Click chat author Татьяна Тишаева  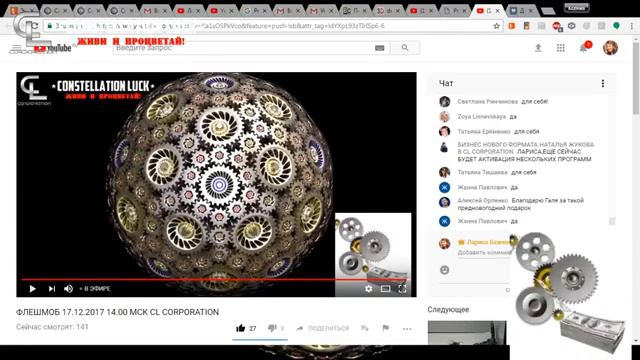point(482,172)
